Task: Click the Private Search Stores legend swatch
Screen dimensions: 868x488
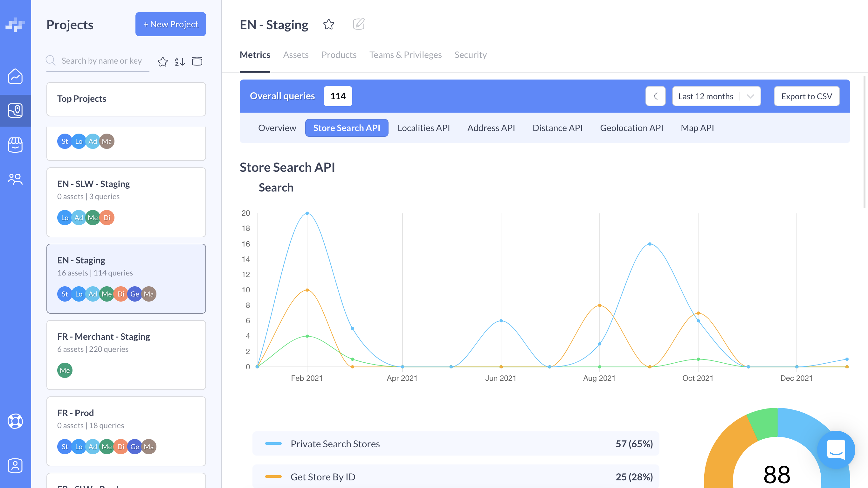Action: pos(273,444)
